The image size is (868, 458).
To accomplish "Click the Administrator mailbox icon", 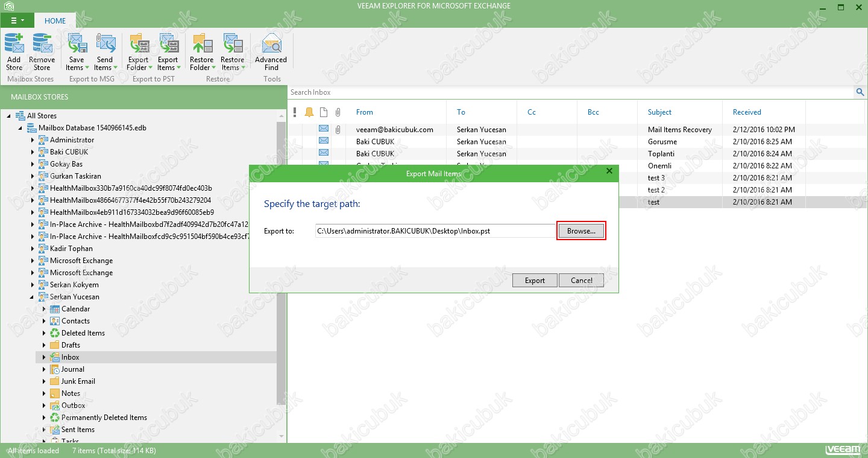I will coord(43,140).
